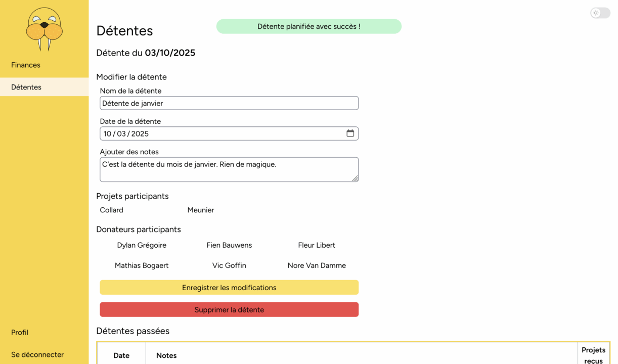
Task: Select donor Nore Van Damme
Action: point(317,265)
